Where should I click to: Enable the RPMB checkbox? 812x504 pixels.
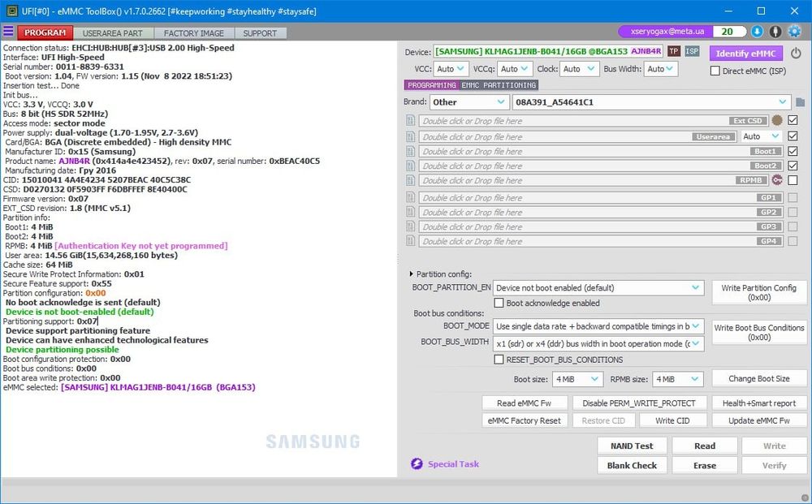[793, 180]
